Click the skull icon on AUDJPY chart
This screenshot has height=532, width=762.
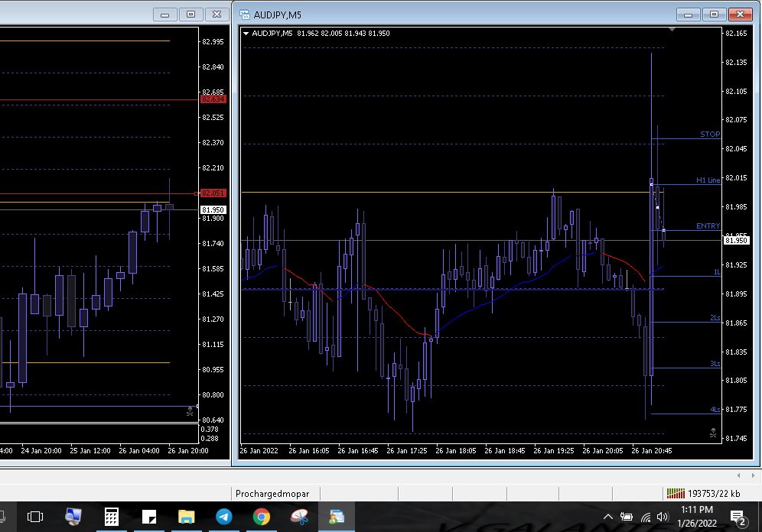click(712, 433)
